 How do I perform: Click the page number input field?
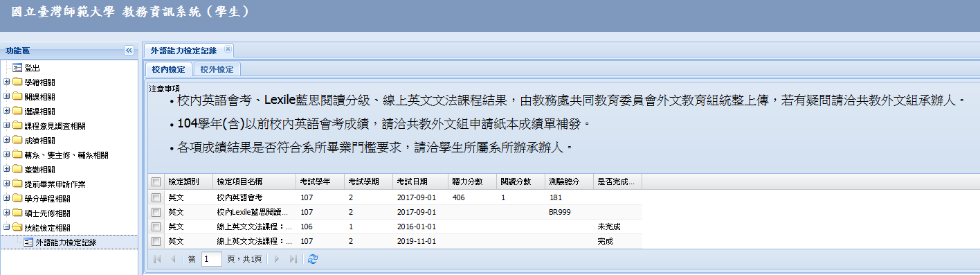point(211,259)
